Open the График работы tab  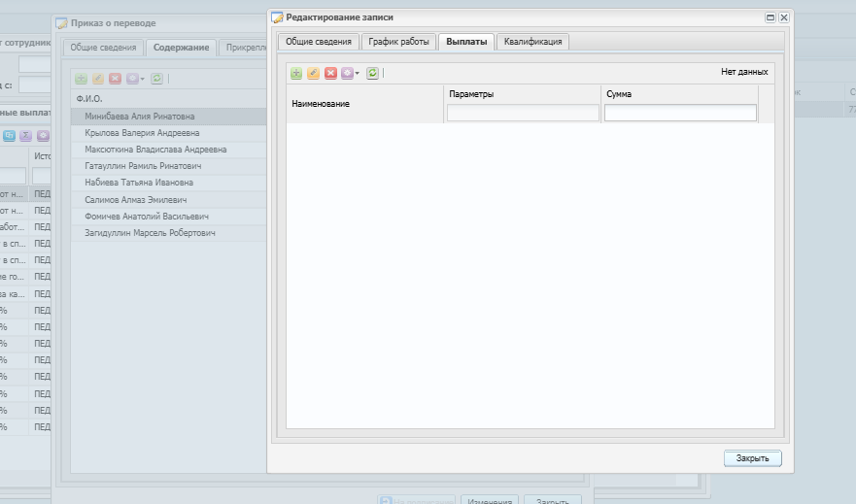(398, 42)
